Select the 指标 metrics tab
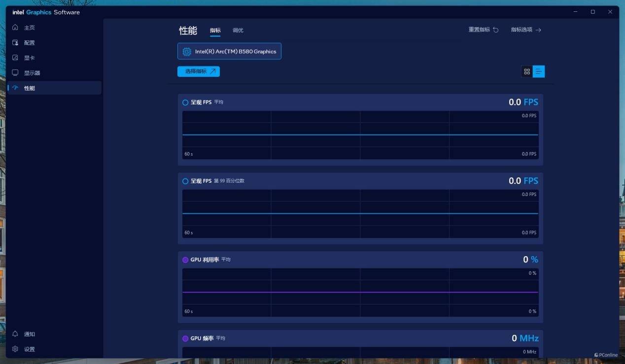 pos(215,31)
